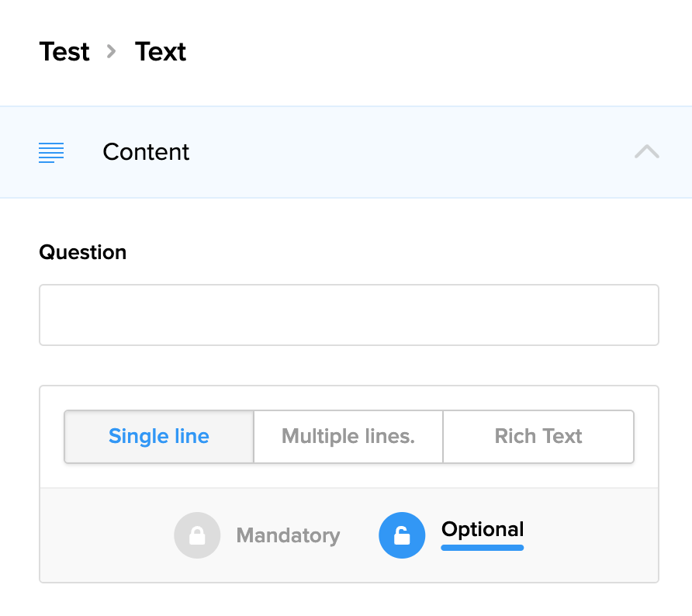This screenshot has height=616, width=692.
Task: Click the blue unlocked padlock icon
Action: click(x=402, y=535)
